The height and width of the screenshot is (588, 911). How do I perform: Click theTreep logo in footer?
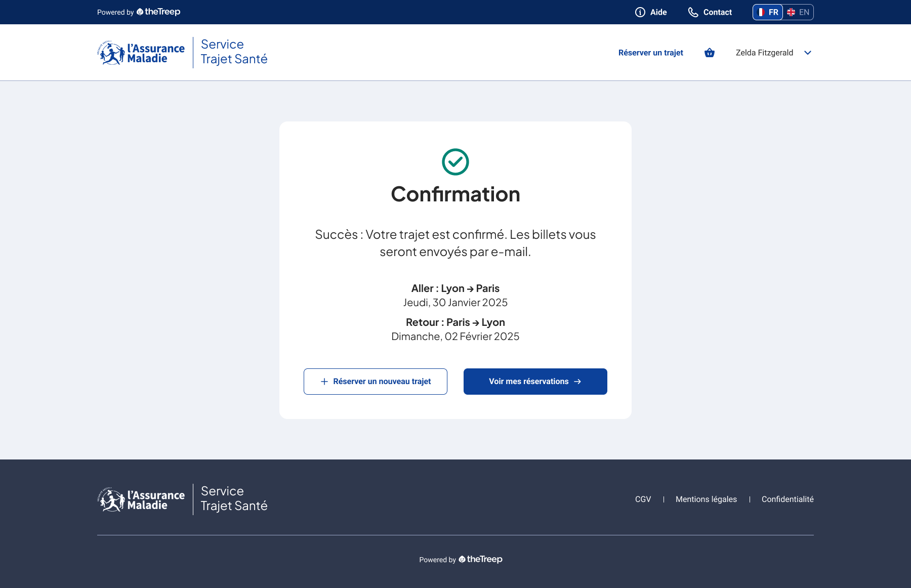[x=480, y=559]
